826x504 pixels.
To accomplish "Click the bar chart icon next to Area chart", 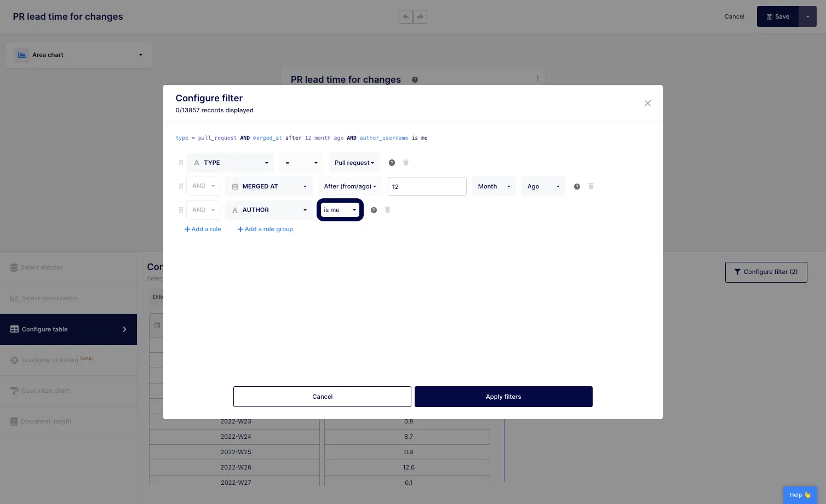I will [22, 55].
